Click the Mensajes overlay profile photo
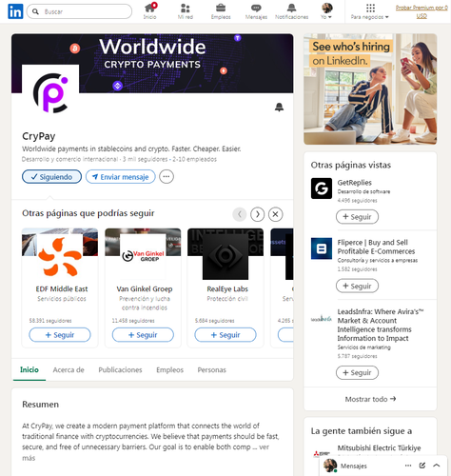 pos(330,466)
